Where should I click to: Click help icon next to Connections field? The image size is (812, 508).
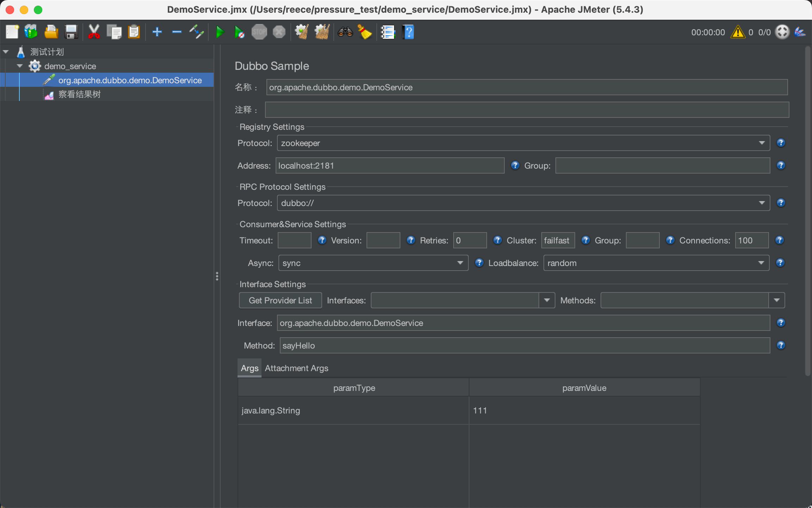point(779,240)
